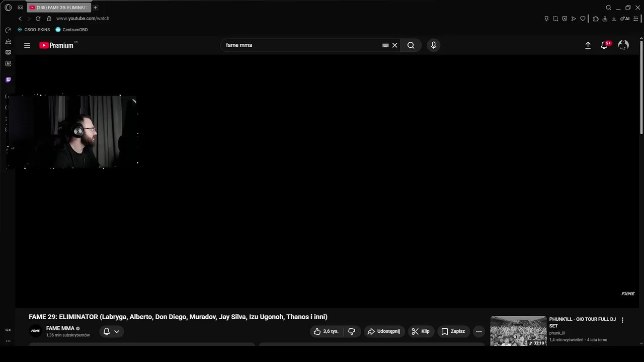Viewport: 644px width, 362px height.
Task: Open CentrumOBD bookmark
Action: (71, 30)
